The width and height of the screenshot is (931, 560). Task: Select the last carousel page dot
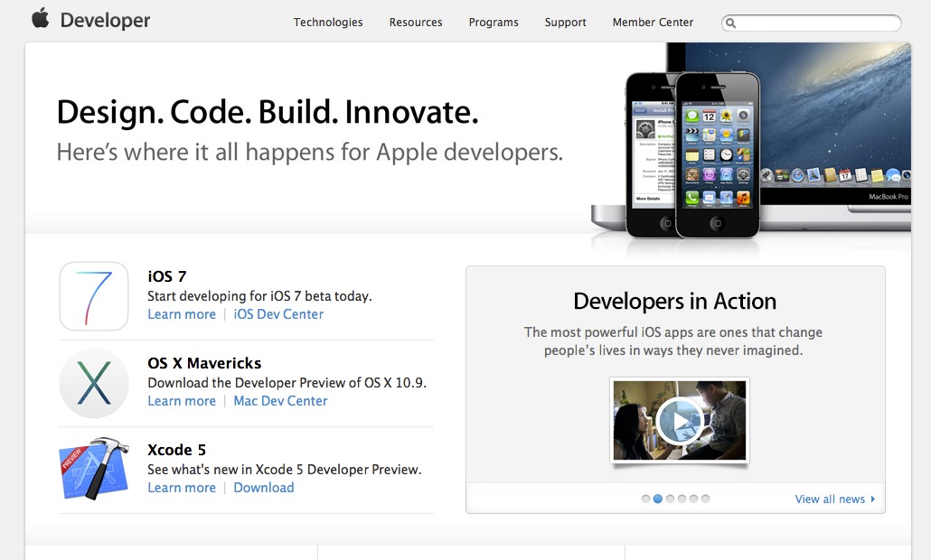pos(706,499)
